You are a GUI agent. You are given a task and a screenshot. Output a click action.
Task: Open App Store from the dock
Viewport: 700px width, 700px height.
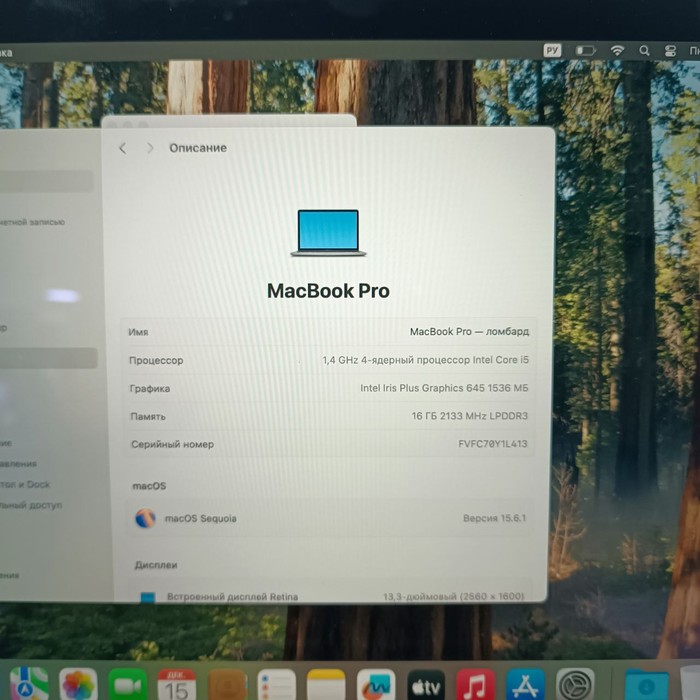[525, 686]
